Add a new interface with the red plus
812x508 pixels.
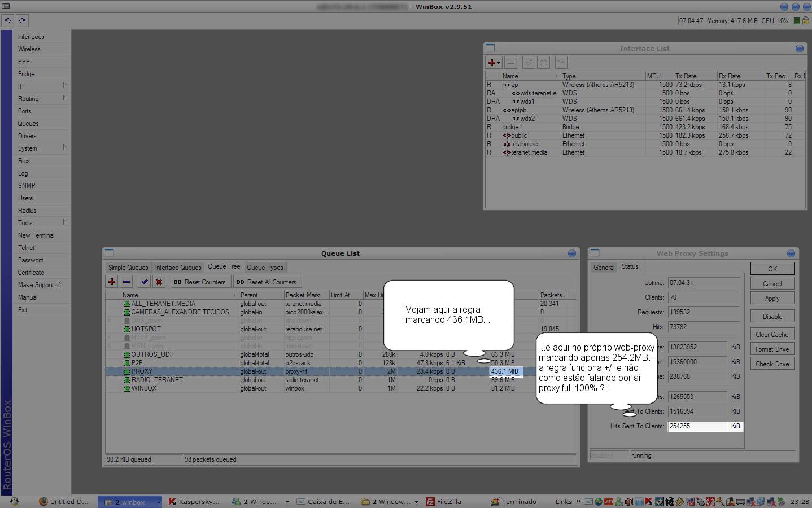click(494, 63)
